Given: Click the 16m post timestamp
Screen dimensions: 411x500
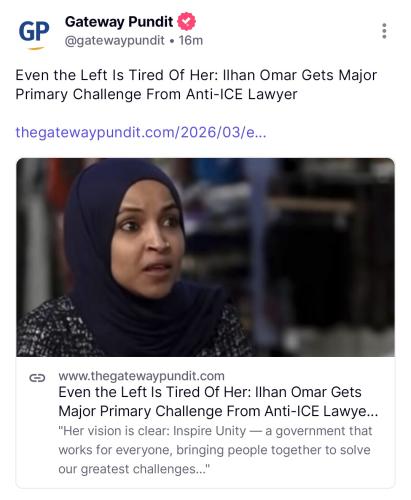Looking at the screenshot, I should [191, 40].
